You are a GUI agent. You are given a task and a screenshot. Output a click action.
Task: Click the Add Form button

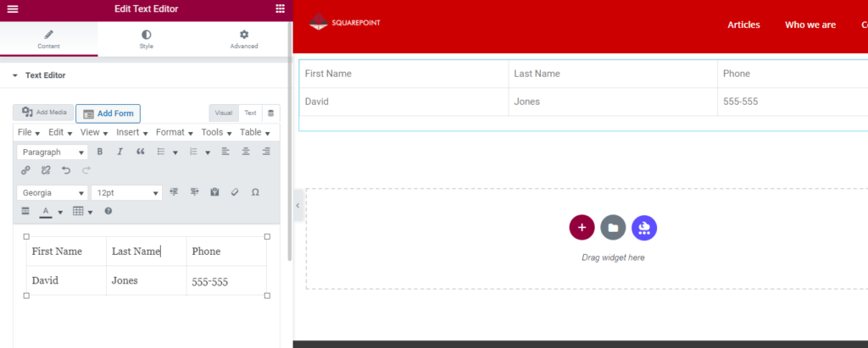click(x=108, y=113)
